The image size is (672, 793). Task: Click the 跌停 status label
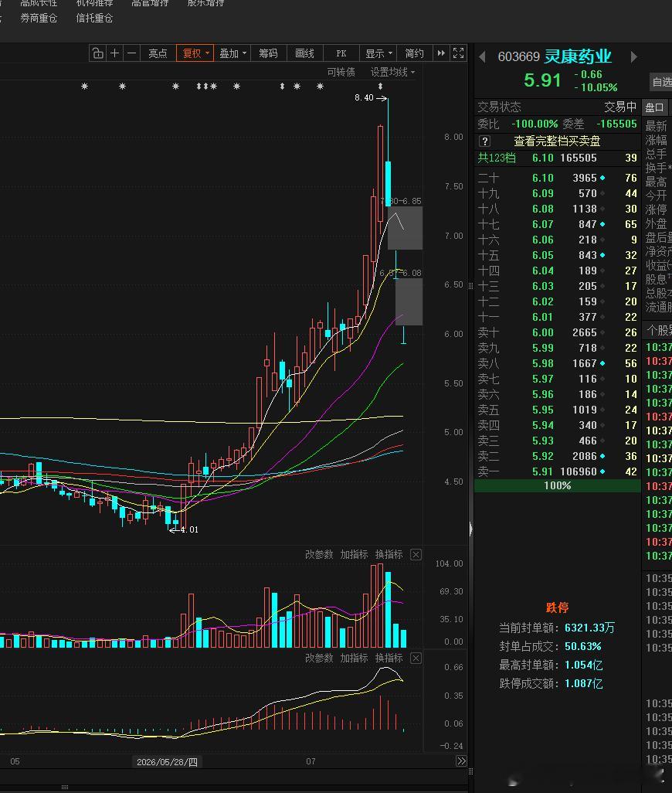558,608
